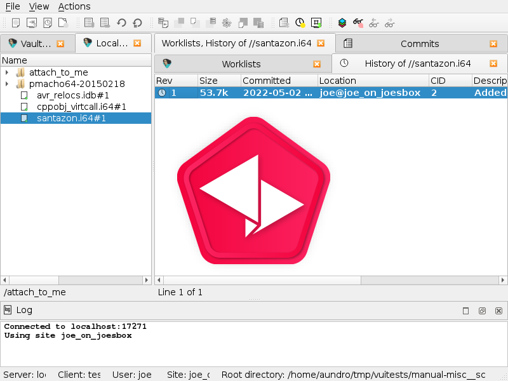Click the monitor with green dot icon
508x381 pixels.
(316, 23)
